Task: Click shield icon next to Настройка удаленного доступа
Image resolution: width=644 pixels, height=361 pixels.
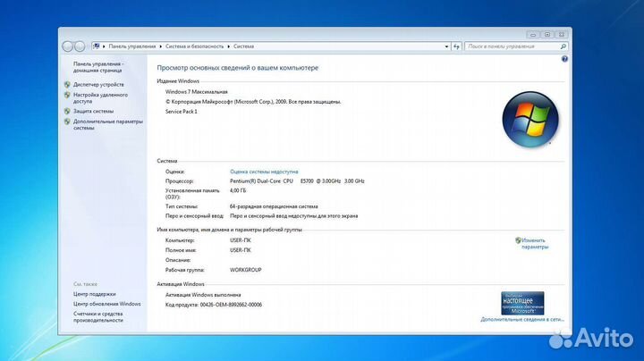Action: click(67, 95)
